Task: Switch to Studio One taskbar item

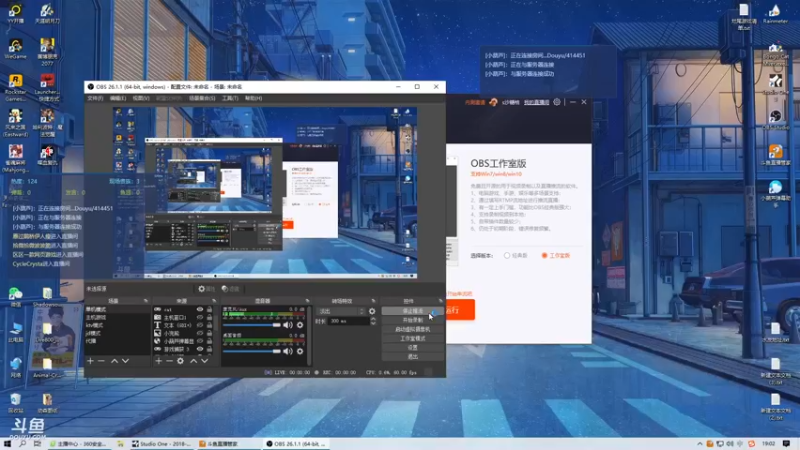Action: click(x=162, y=444)
